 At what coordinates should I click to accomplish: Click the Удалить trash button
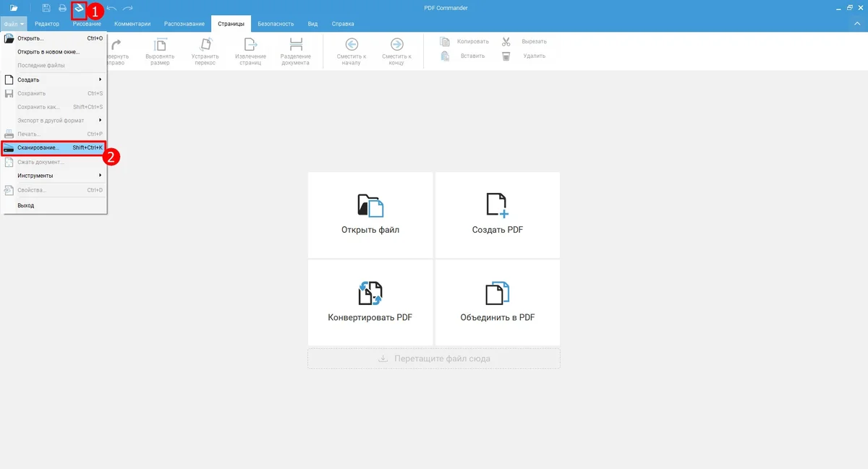tap(524, 56)
